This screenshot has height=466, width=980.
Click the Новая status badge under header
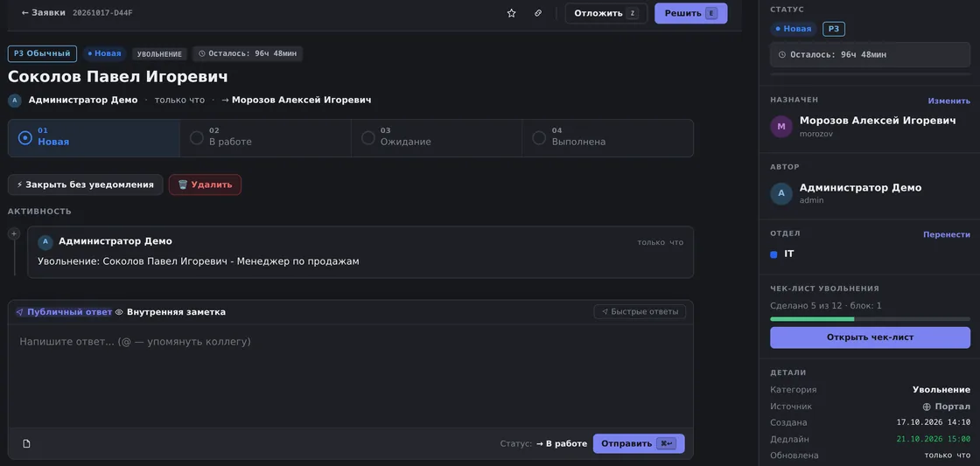(104, 53)
